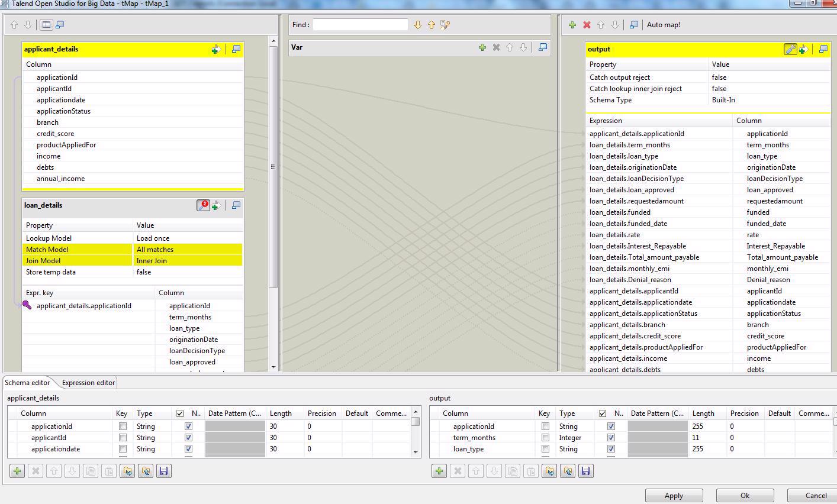This screenshot has width=837, height=504.
Task: Export applicant_details schema with folder-arrow icon
Action: pyautogui.click(x=146, y=471)
